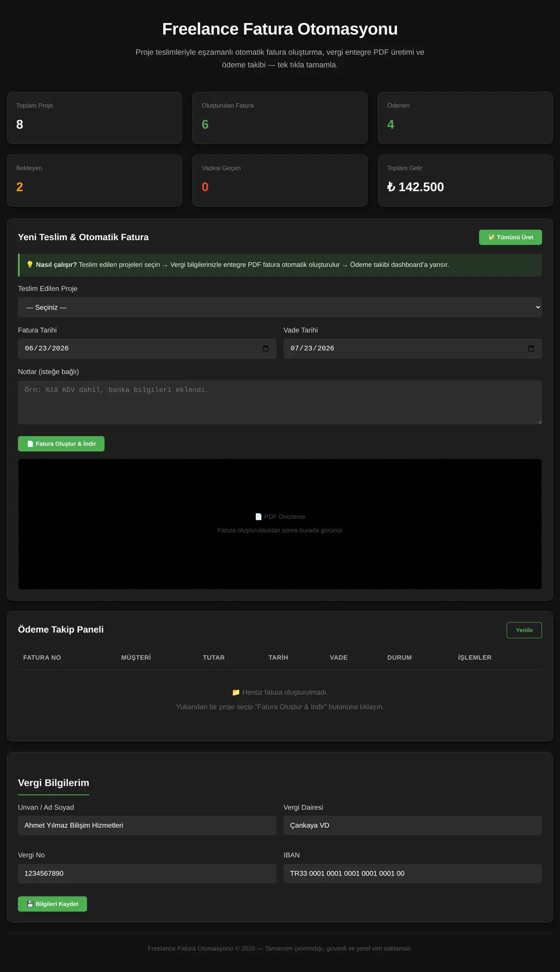The height and width of the screenshot is (972, 560).
Task: Click the TUTAR column header
Action: tap(214, 657)
